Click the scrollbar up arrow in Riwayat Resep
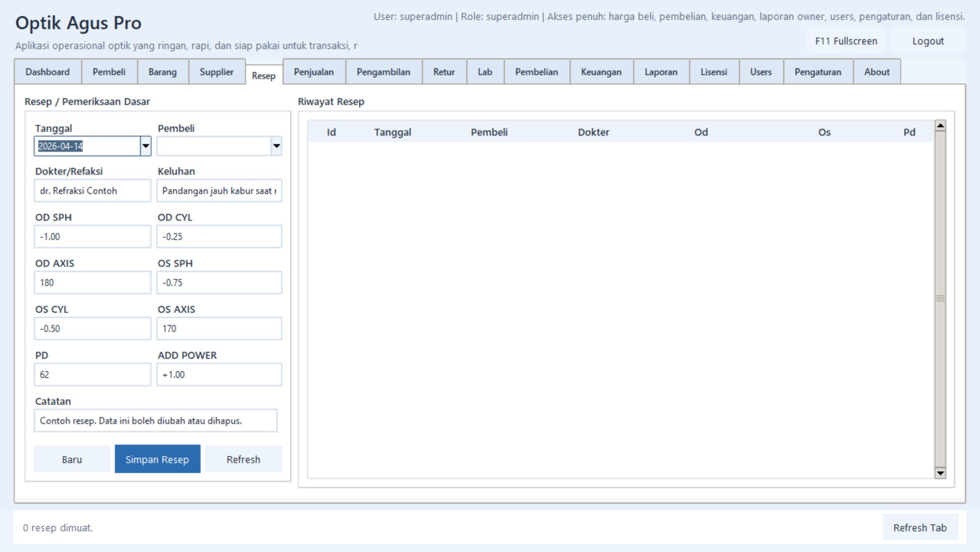Image resolution: width=980 pixels, height=552 pixels. (x=940, y=126)
